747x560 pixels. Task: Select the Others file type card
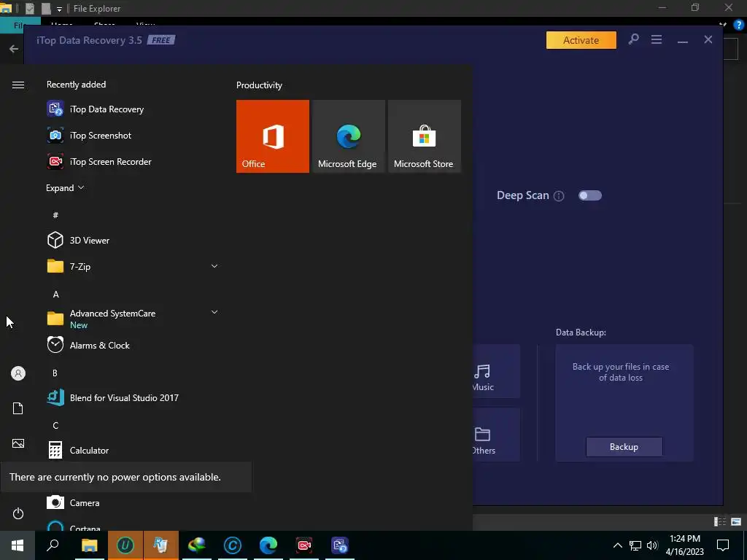coord(496,435)
